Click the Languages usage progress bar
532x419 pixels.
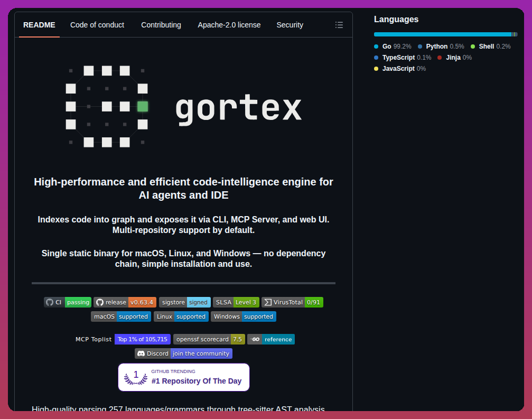point(445,34)
